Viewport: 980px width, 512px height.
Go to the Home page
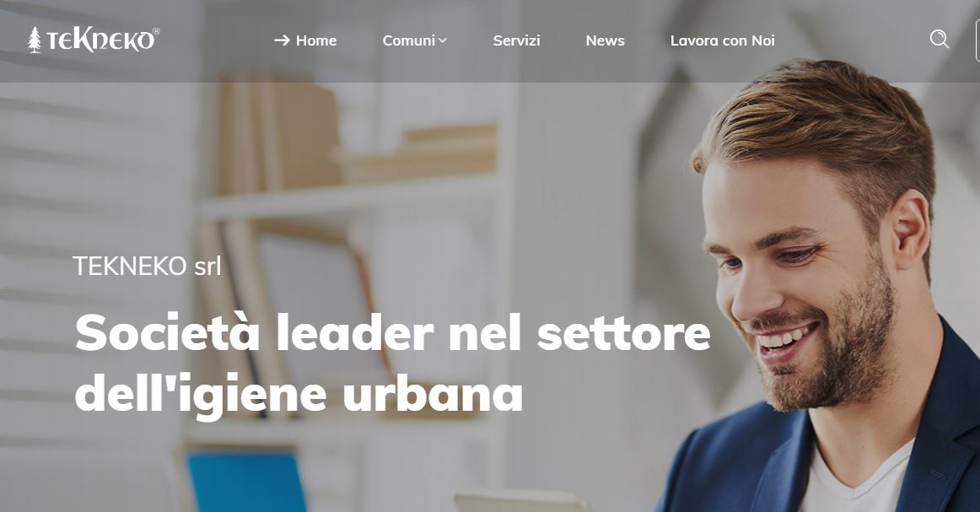pos(316,40)
